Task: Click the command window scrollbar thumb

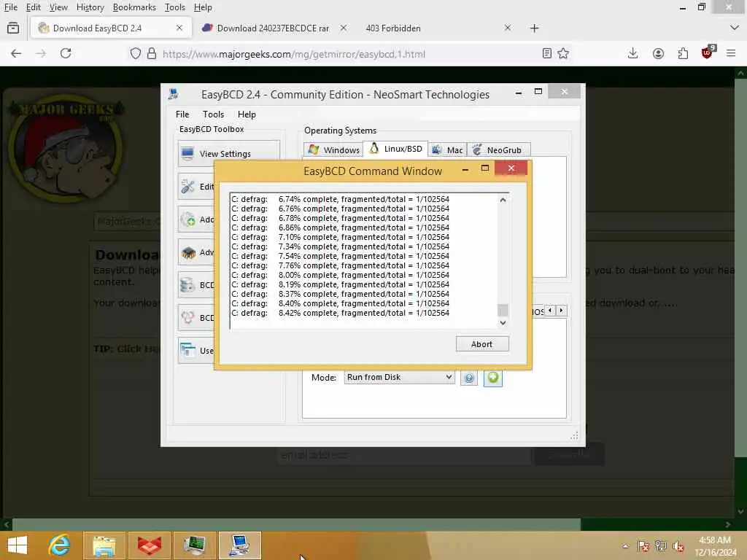Action: pyautogui.click(x=503, y=310)
